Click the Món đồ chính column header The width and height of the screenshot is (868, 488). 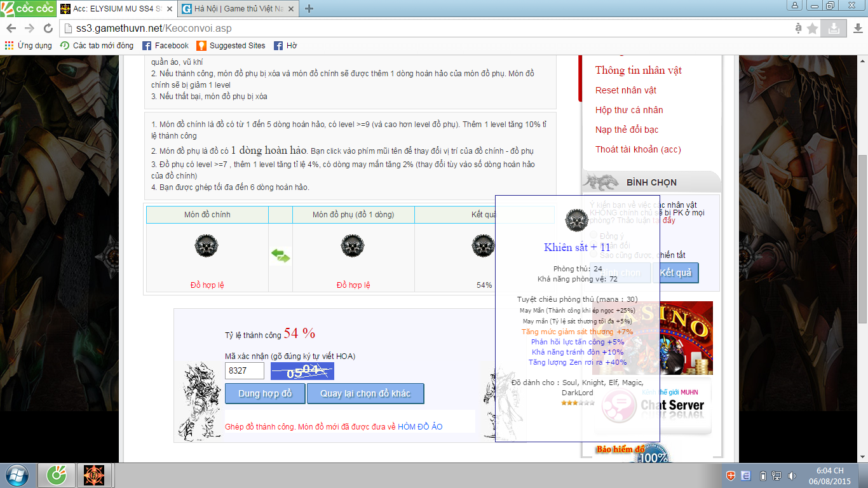click(207, 215)
